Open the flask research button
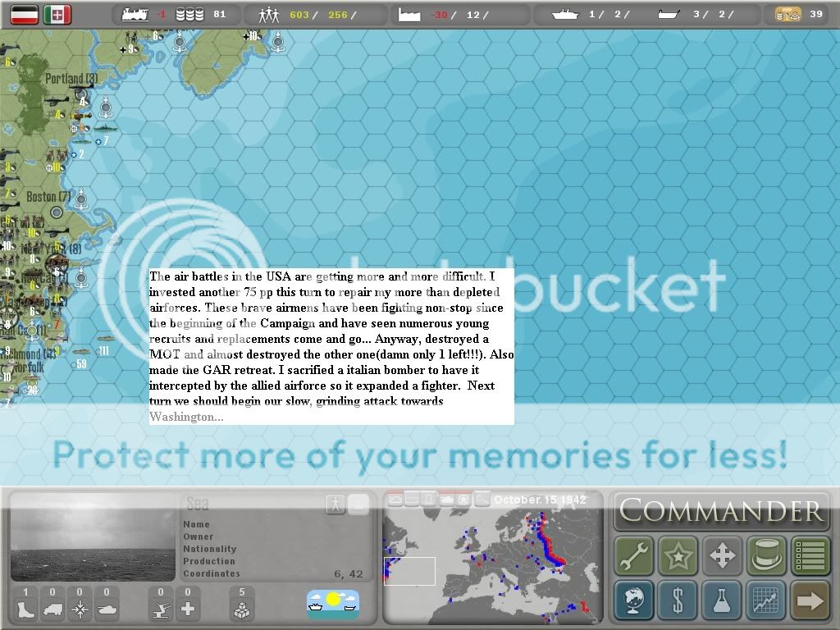840x630 pixels. pos(722,600)
